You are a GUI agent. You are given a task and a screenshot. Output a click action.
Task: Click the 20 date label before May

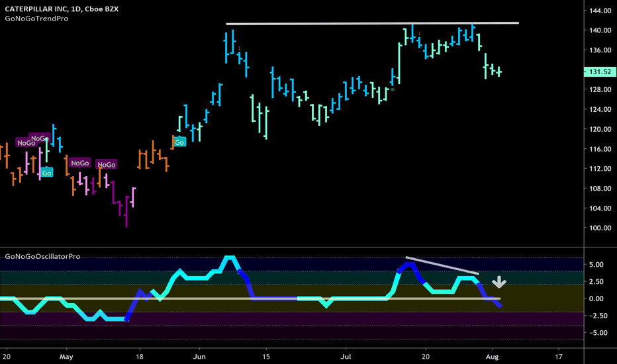7,357
